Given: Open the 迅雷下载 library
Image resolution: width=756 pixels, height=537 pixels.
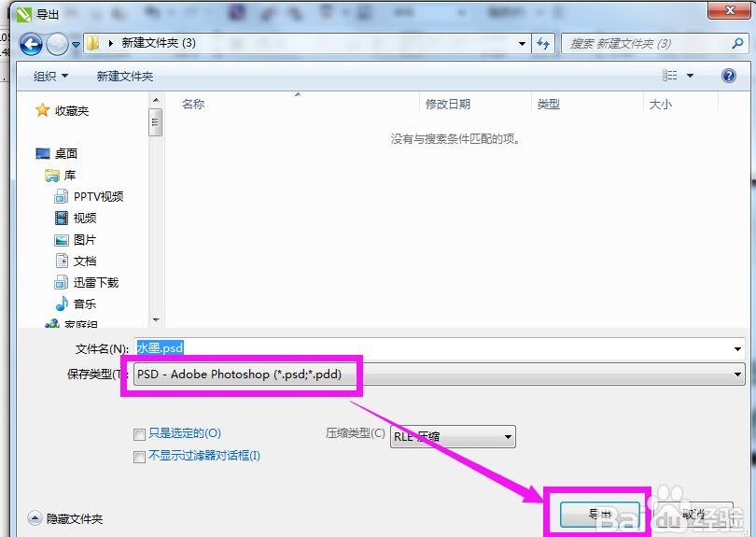Looking at the screenshot, I should pyautogui.click(x=96, y=282).
